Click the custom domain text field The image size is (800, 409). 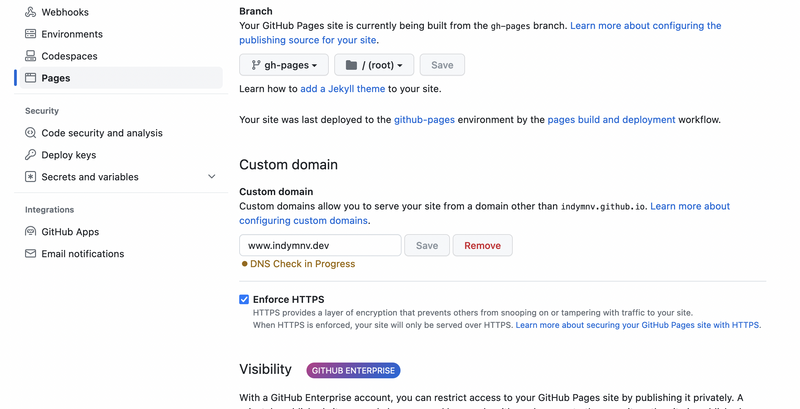320,245
